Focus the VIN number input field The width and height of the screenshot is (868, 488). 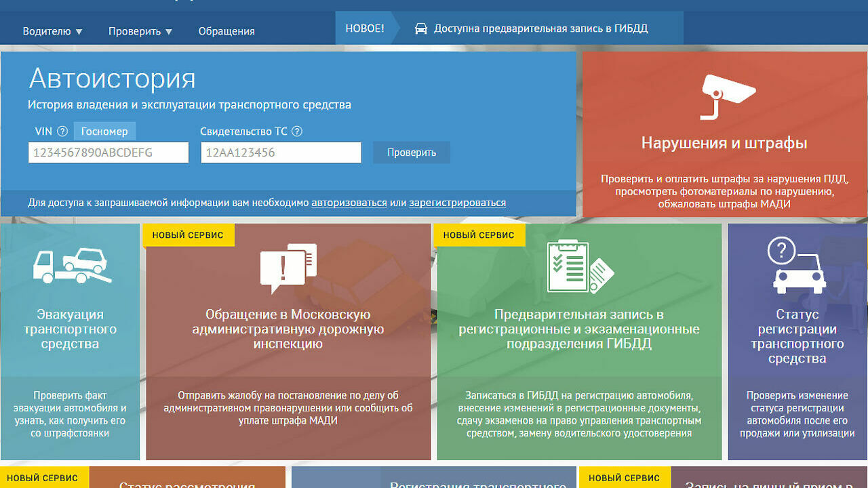pyautogui.click(x=108, y=152)
